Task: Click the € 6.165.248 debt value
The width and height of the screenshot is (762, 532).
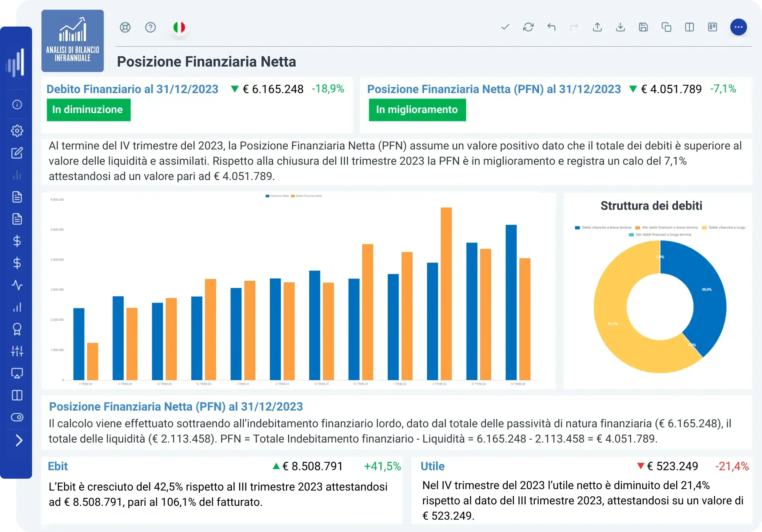Action: click(273, 89)
